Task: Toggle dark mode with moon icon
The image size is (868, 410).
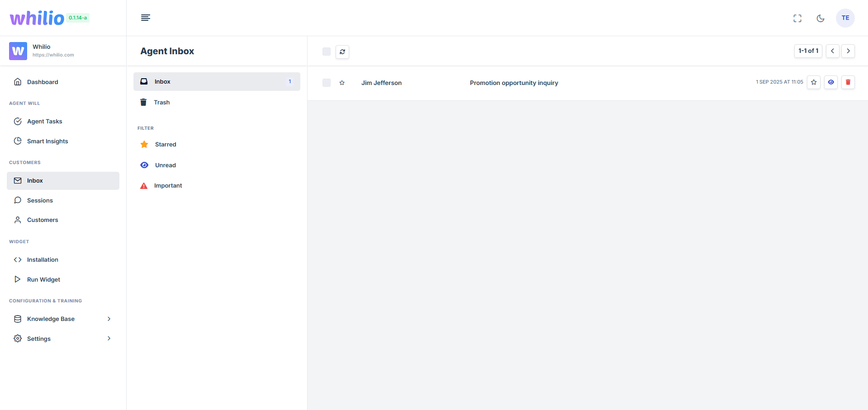Action: click(820, 18)
